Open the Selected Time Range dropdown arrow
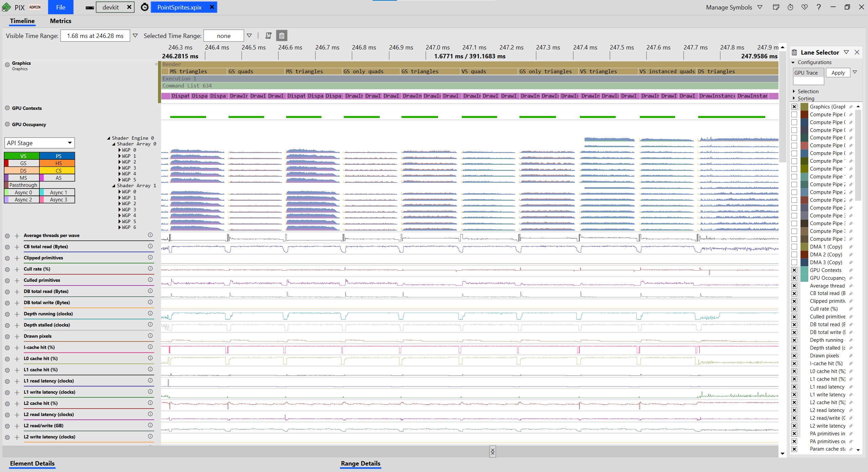 249,36
